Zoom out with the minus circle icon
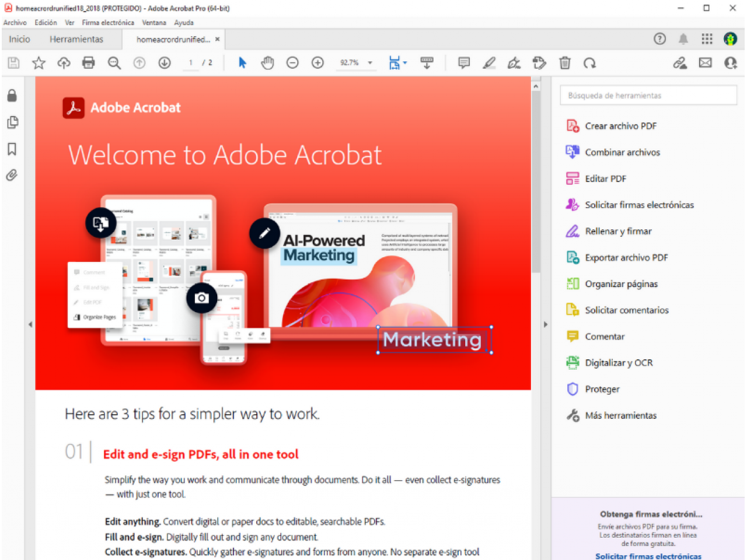This screenshot has height=560, width=747. [292, 62]
